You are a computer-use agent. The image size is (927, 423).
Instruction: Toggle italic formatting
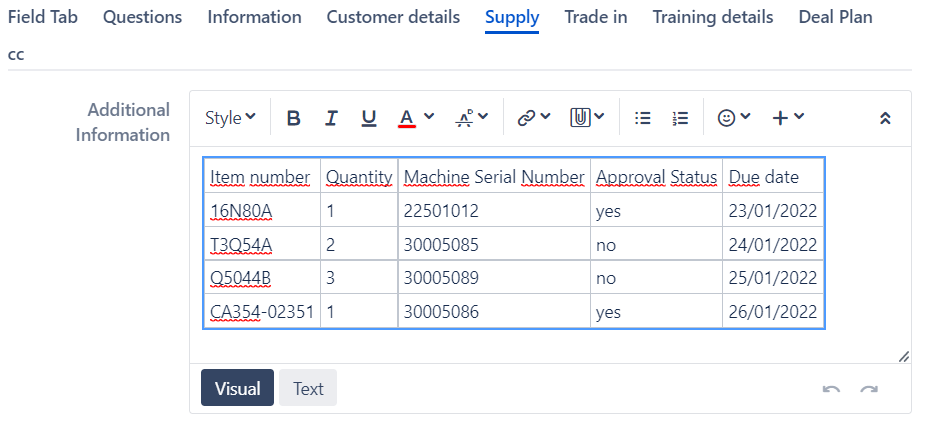331,118
